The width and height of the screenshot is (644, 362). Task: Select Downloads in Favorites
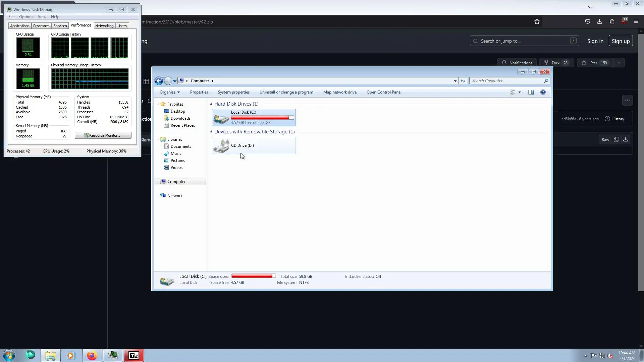coord(180,118)
